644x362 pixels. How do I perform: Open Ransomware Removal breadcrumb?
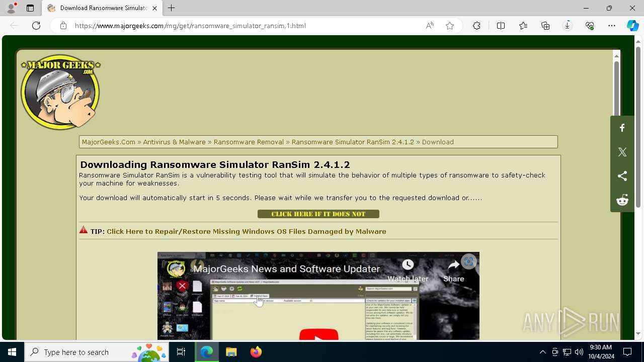[249, 142]
